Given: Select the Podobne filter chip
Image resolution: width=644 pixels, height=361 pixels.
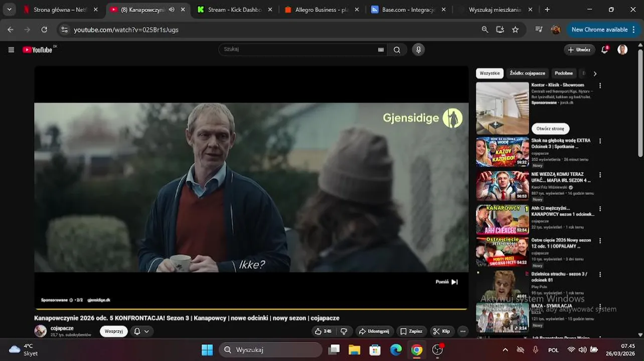Looking at the screenshot, I should pos(564,73).
